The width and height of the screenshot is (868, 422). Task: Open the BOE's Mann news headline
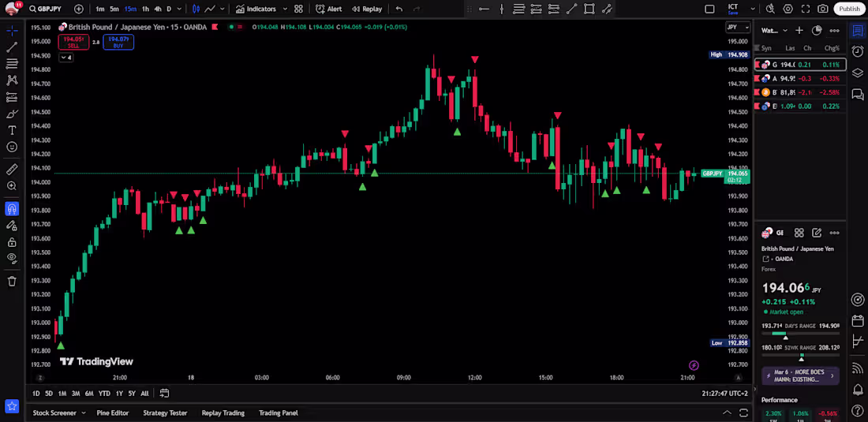point(800,376)
